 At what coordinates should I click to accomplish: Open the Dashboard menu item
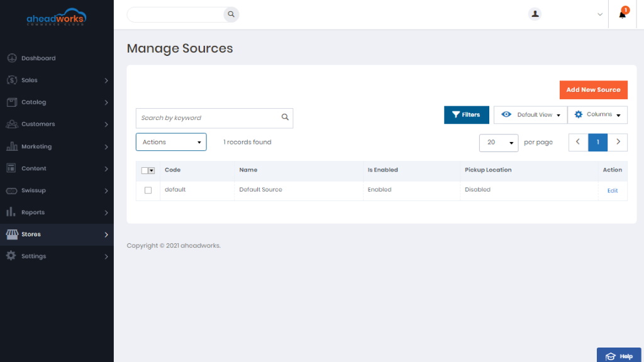click(x=57, y=58)
